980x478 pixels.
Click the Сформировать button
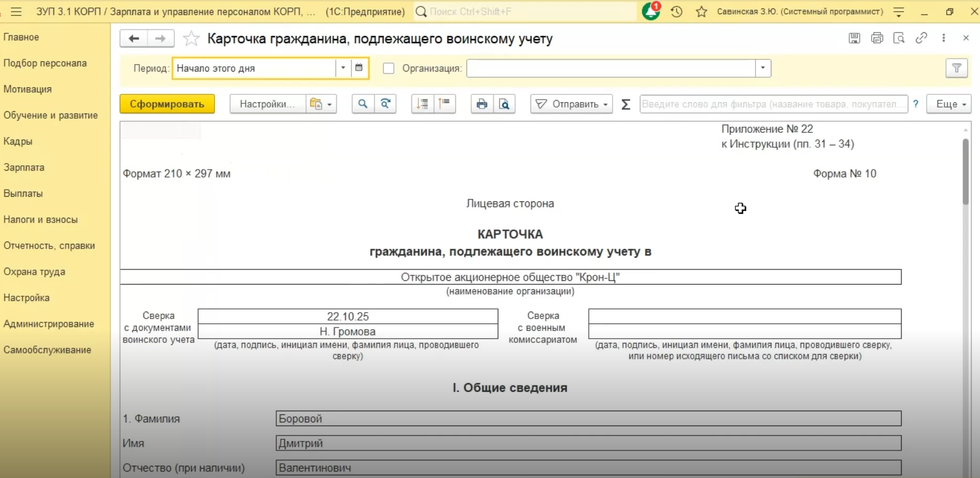pos(167,104)
